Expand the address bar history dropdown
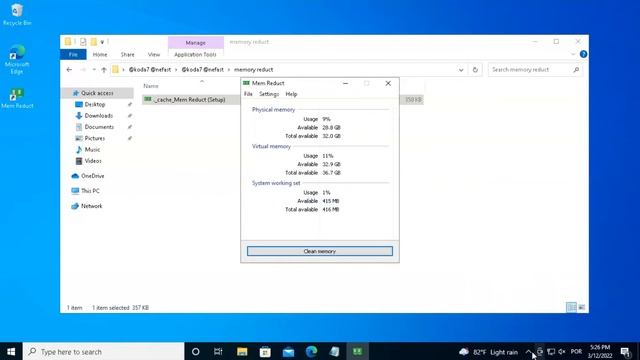Screen dimensions: 640x360 (x=461, y=70)
